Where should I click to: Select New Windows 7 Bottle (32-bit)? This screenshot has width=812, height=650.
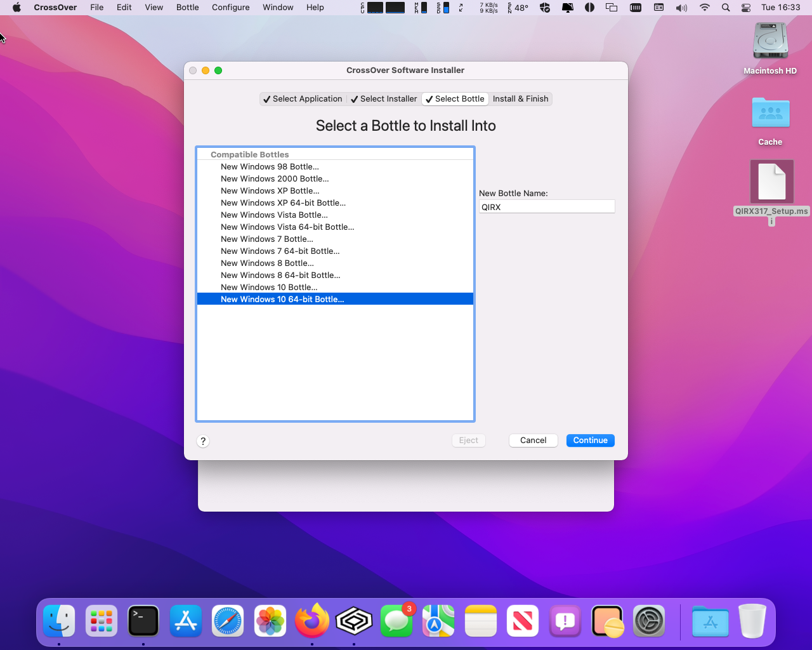pos(335,239)
